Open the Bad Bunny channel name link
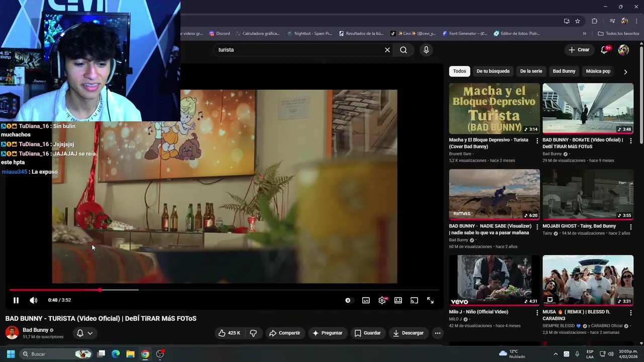The width and height of the screenshot is (644, 362). (x=35, y=330)
